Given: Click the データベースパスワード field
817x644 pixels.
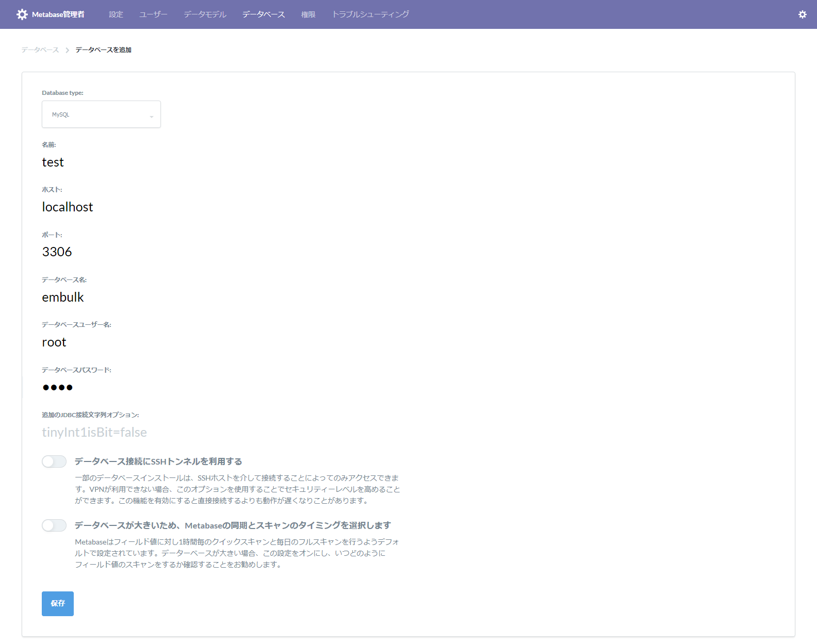Looking at the screenshot, I should click(222, 387).
